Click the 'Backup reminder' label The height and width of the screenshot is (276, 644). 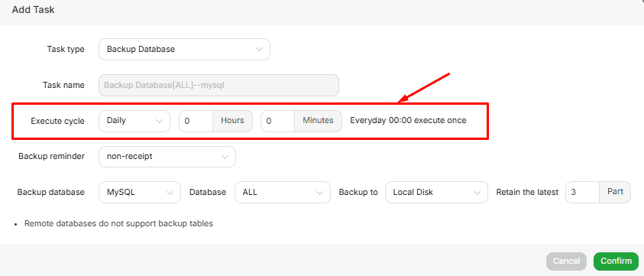click(52, 156)
